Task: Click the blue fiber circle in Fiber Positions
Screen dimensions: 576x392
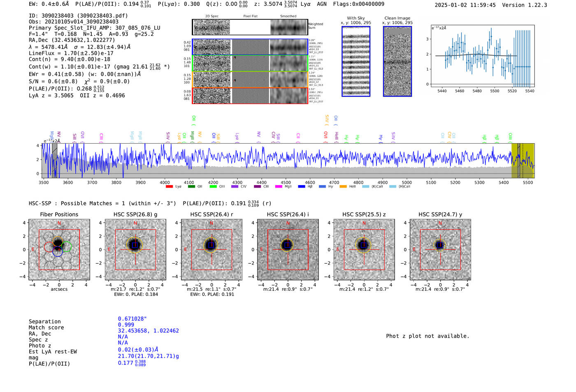Action: click(58, 252)
